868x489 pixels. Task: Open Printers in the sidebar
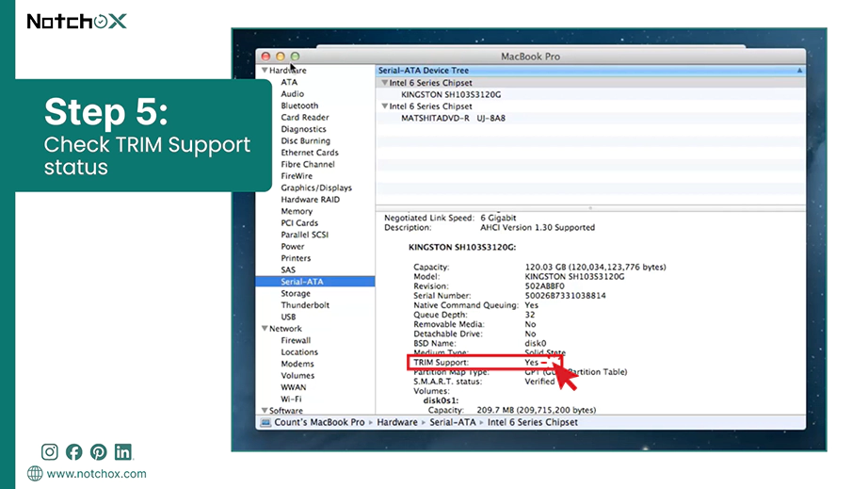pos(296,258)
